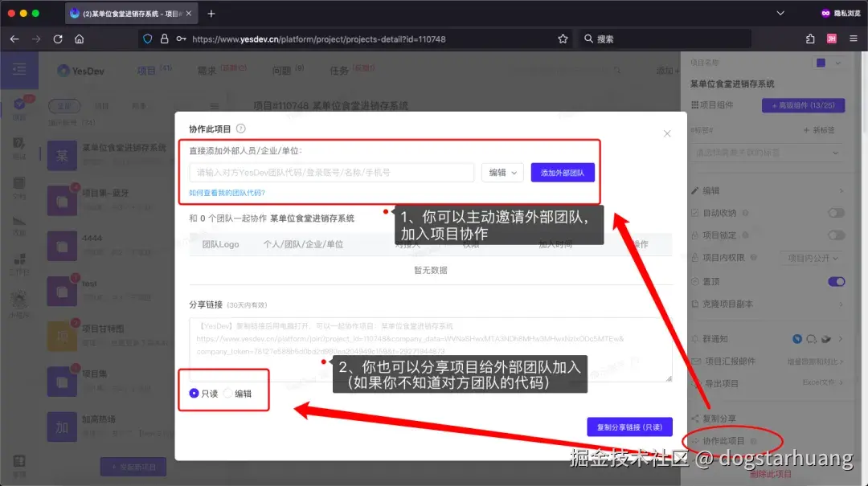Click the home icon in browser toolbar
This screenshot has height=486, width=868.
pos(80,38)
